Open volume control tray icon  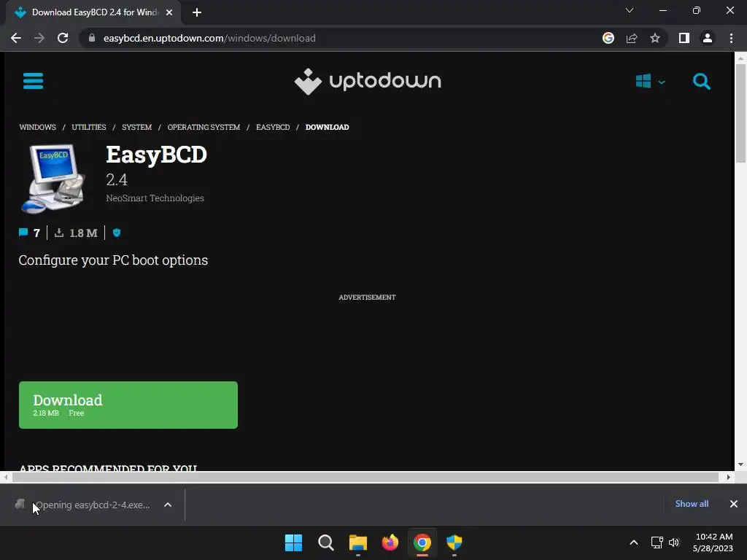point(673,542)
